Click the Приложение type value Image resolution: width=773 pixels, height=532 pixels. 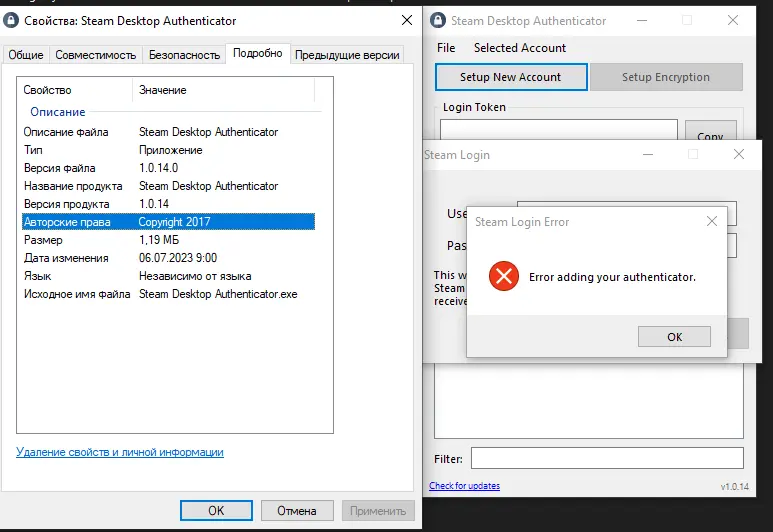pos(171,150)
